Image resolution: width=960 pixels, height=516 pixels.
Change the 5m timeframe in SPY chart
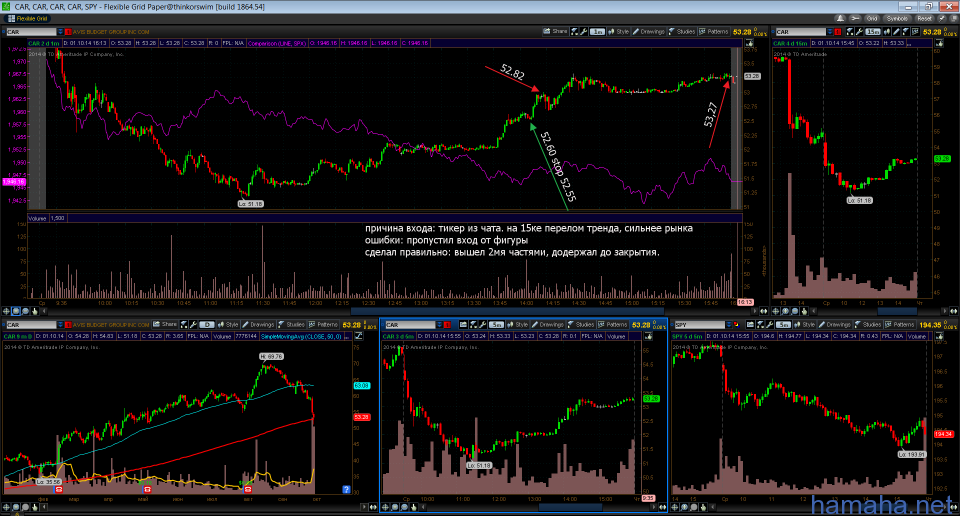[783, 324]
